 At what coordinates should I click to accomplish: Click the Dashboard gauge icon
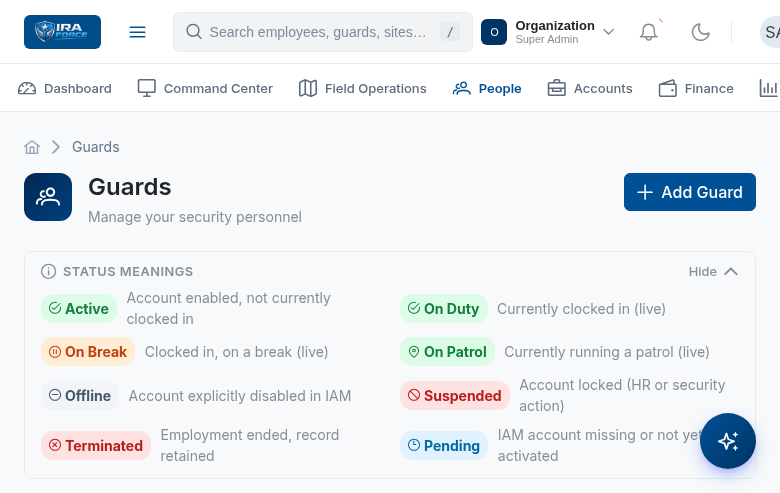pyautogui.click(x=27, y=89)
